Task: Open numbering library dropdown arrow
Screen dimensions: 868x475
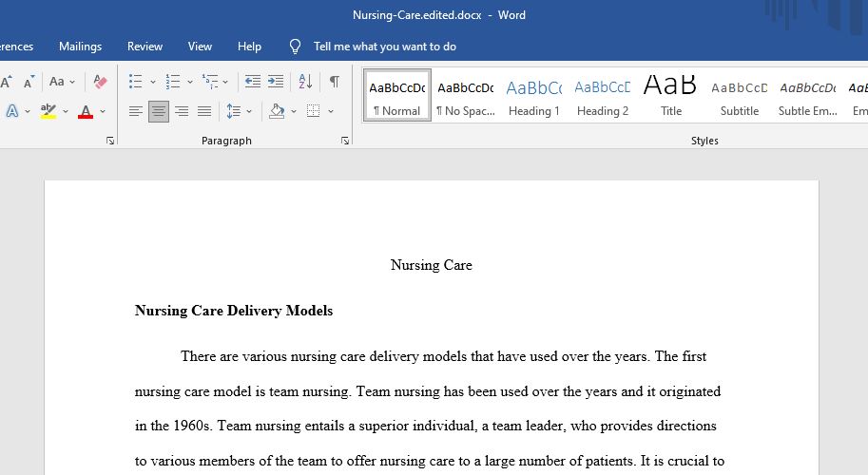Action: pos(190,82)
